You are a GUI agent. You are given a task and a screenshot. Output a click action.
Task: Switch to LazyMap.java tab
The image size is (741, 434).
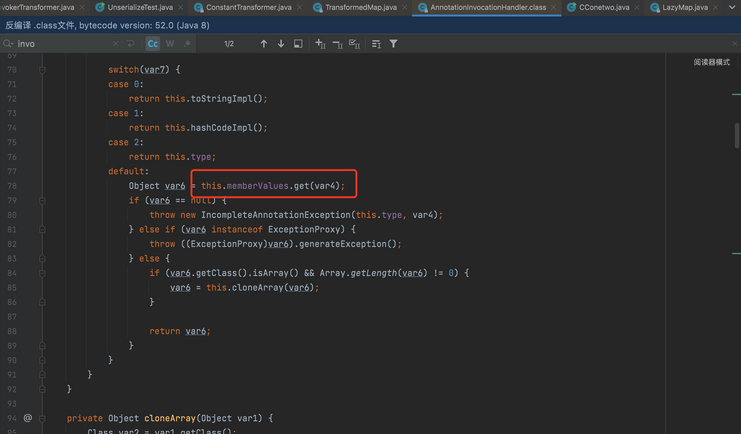click(x=684, y=7)
